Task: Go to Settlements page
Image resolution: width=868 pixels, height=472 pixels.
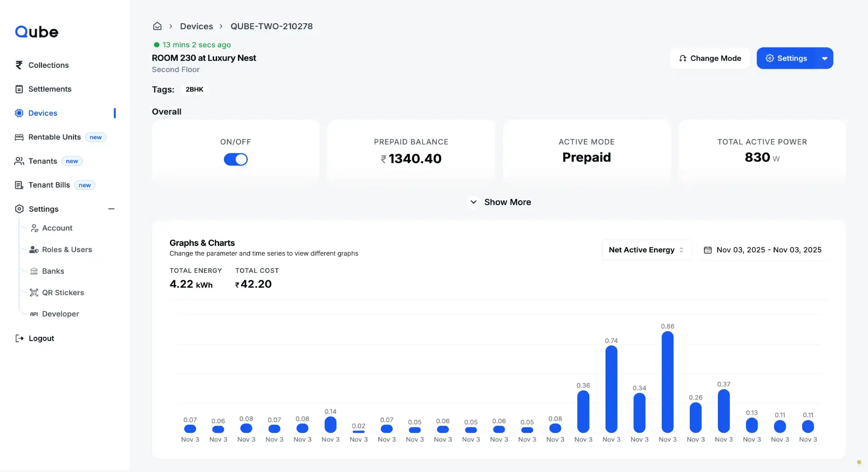Action: pos(50,89)
